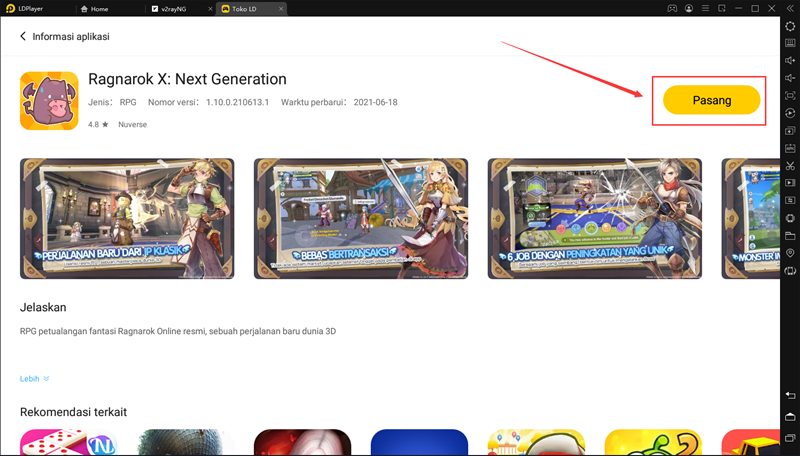The image size is (800, 456).
Task: Close the v2rayNG tab
Action: tap(208, 8)
